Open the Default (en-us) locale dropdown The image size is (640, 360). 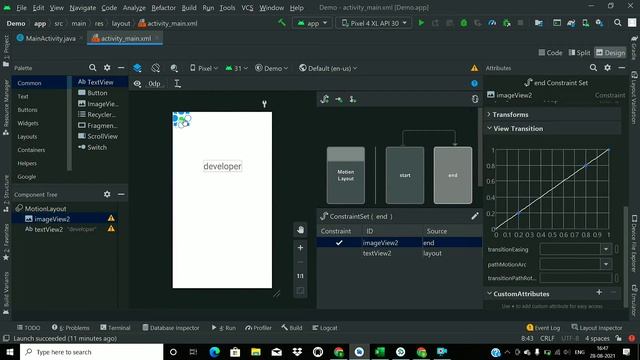[x=328, y=68]
